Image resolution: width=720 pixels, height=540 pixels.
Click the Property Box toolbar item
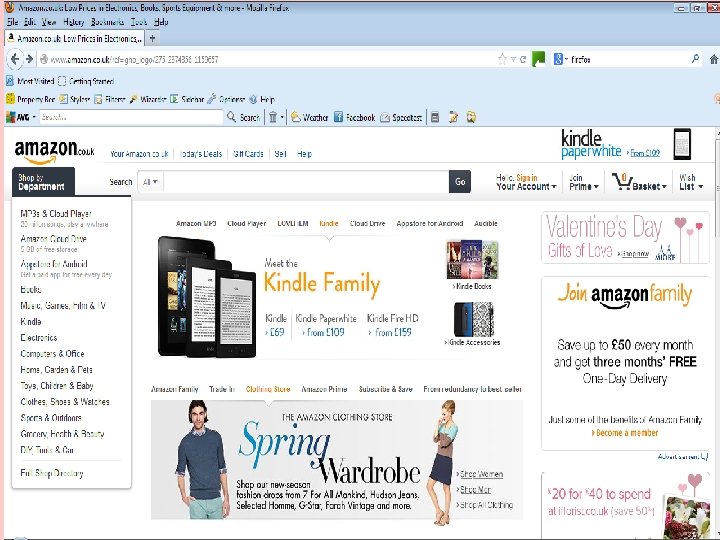click(30, 99)
